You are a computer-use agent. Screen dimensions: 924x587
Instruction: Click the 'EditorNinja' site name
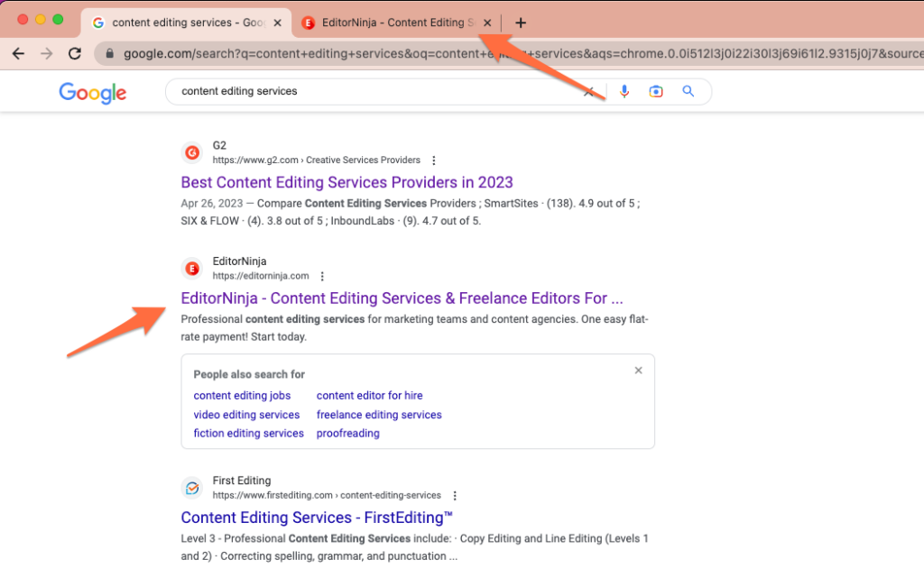pyautogui.click(x=239, y=261)
